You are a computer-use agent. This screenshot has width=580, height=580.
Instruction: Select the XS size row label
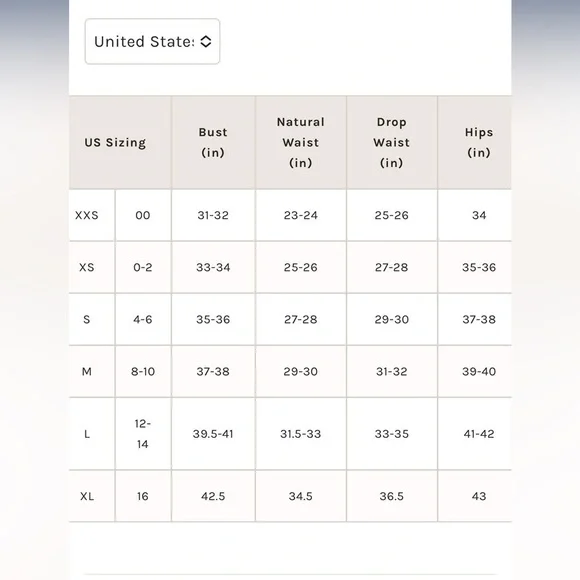tap(87, 267)
